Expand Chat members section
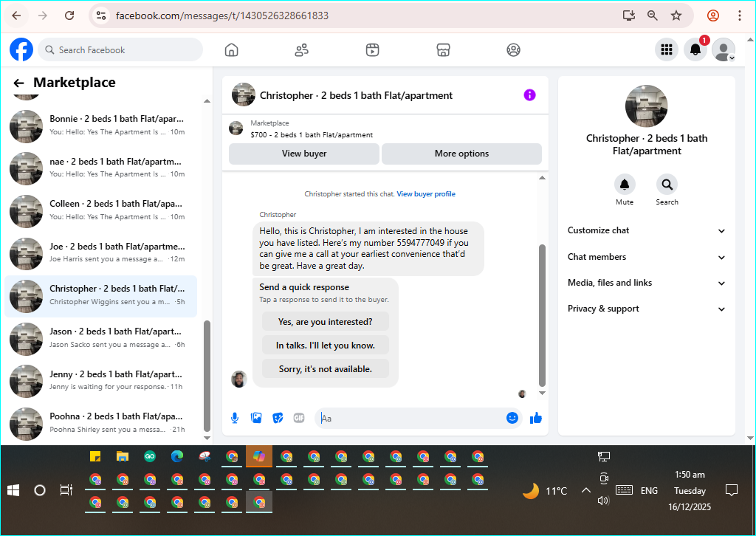Image resolution: width=756 pixels, height=536 pixels. pos(647,257)
